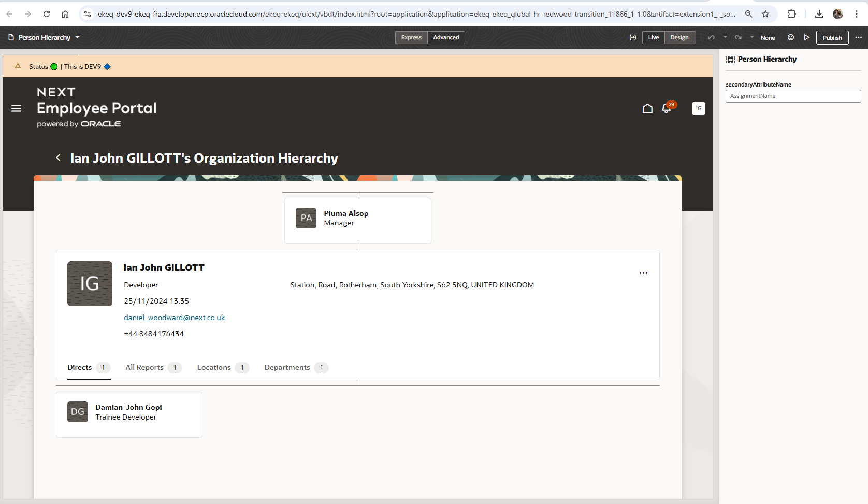This screenshot has height=504, width=868.
Task: Open the browser zoom magnifier icon
Action: click(748, 14)
